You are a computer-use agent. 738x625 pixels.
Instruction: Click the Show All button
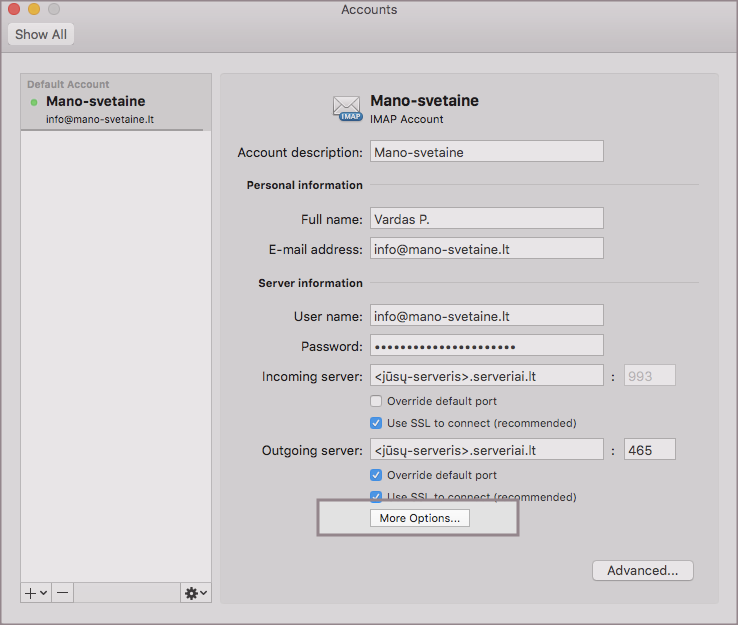(x=41, y=34)
